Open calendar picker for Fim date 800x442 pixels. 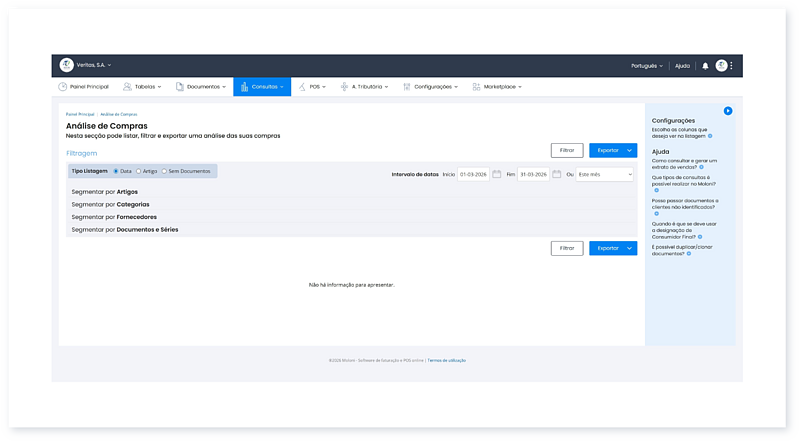pos(557,174)
